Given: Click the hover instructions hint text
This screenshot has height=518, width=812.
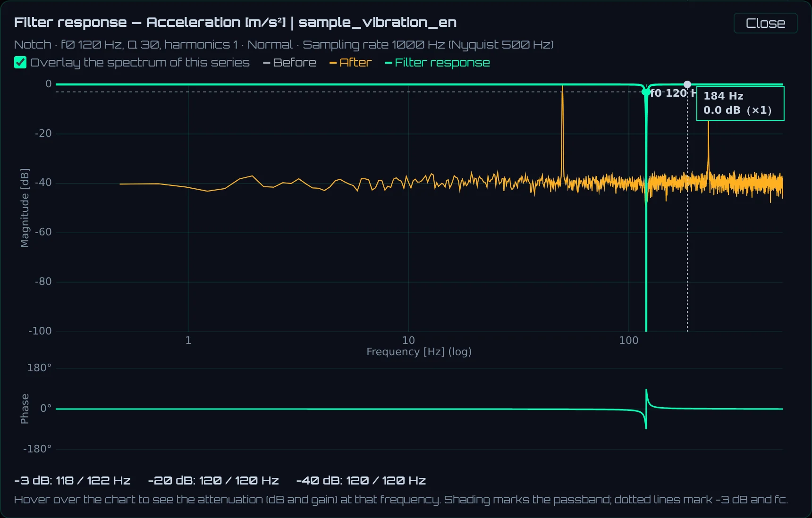Looking at the screenshot, I should [401, 500].
